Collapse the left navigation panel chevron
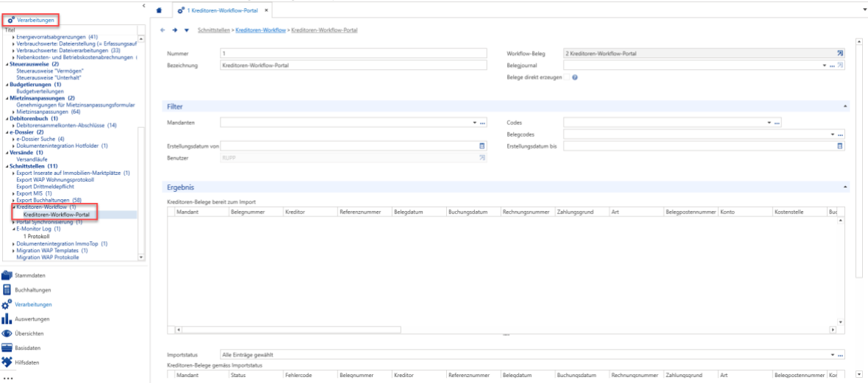Screen dimensions: 868x383 tap(144, 6)
